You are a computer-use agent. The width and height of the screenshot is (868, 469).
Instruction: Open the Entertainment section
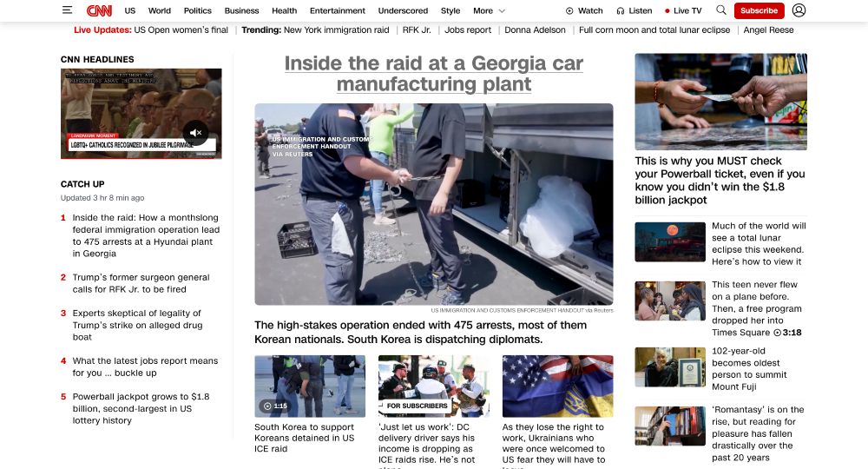[x=337, y=10]
